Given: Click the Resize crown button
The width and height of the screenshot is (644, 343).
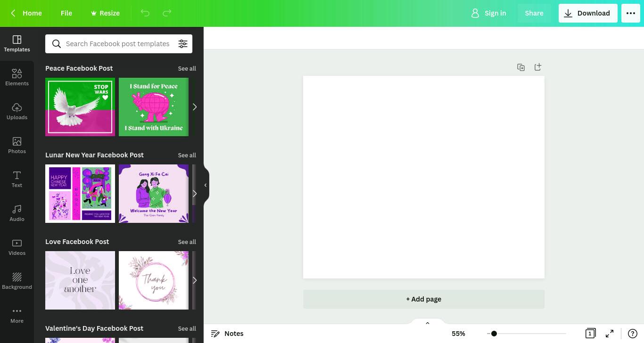Looking at the screenshot, I should pyautogui.click(x=105, y=13).
